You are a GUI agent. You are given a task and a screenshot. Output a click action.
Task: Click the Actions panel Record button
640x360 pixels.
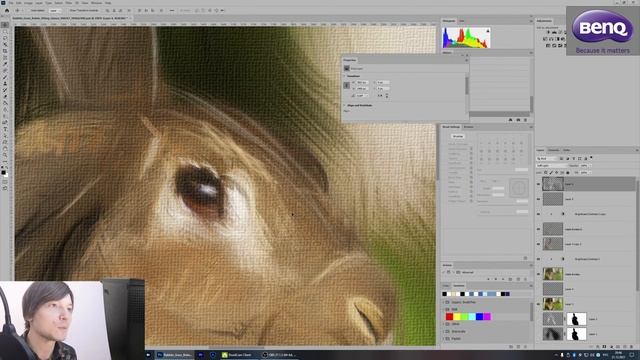pos(496,279)
